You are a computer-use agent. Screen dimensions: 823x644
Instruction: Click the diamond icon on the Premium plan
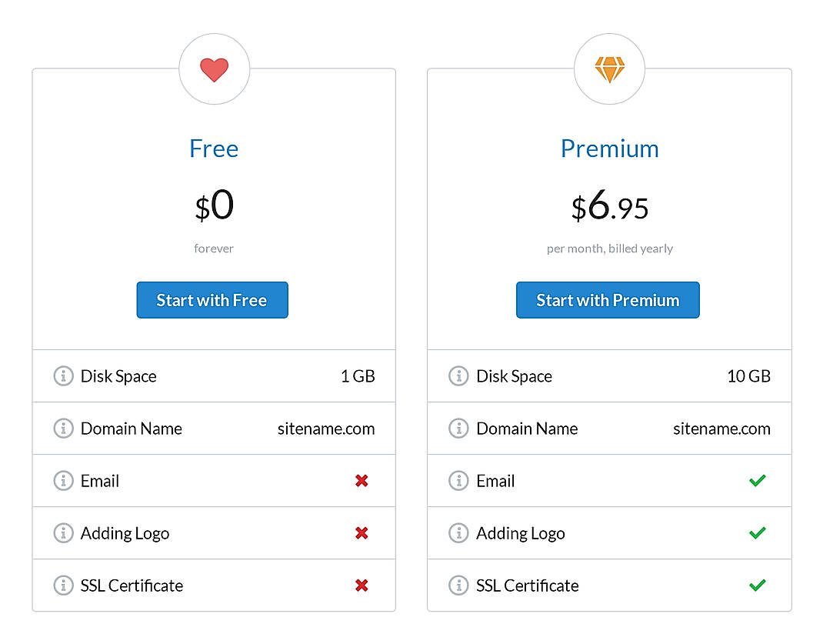(609, 68)
